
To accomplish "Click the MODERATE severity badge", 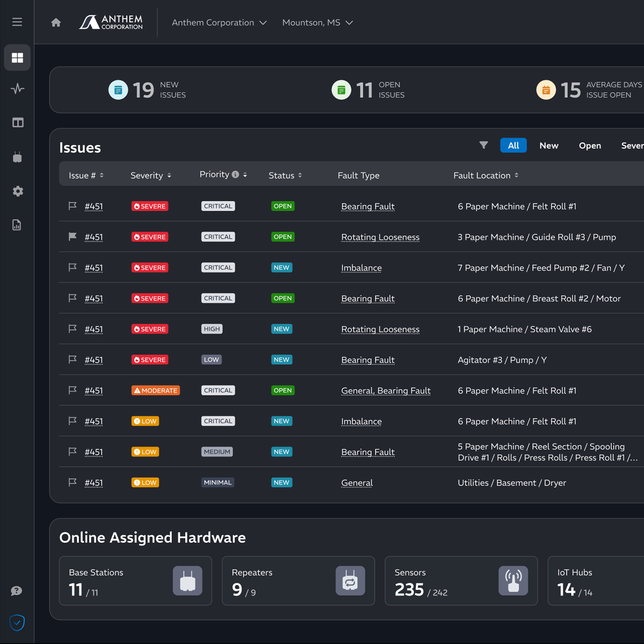I will pos(156,390).
